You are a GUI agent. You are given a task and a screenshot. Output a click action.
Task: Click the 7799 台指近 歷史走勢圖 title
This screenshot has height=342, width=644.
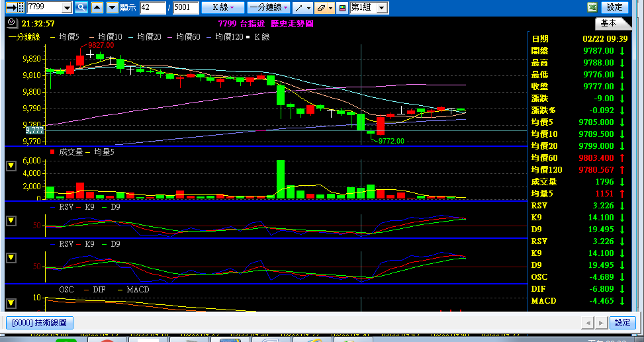pos(265,24)
